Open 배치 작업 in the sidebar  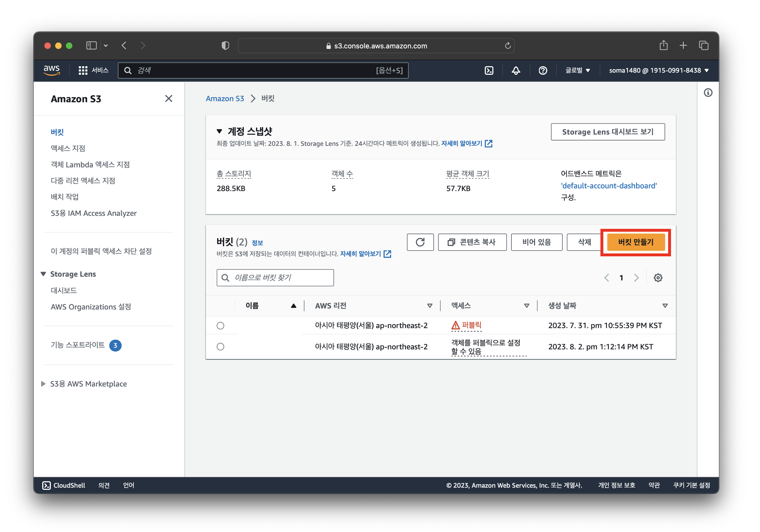(65, 197)
